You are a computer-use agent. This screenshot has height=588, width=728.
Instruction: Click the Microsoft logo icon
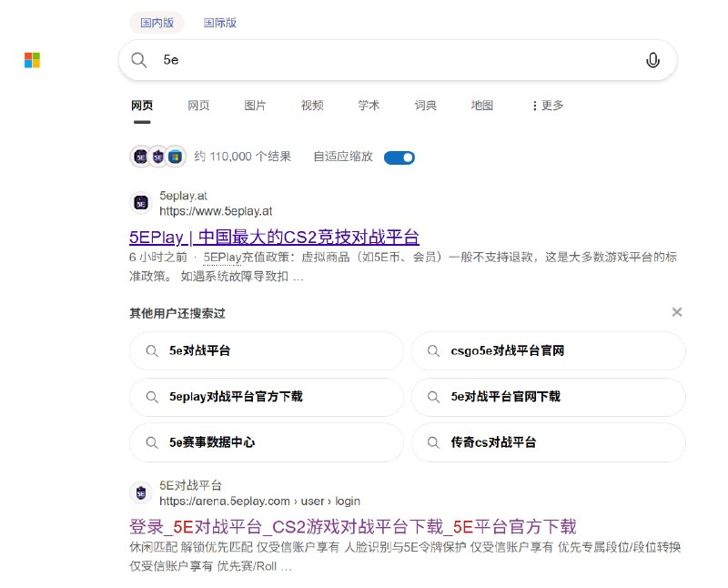click(32, 60)
